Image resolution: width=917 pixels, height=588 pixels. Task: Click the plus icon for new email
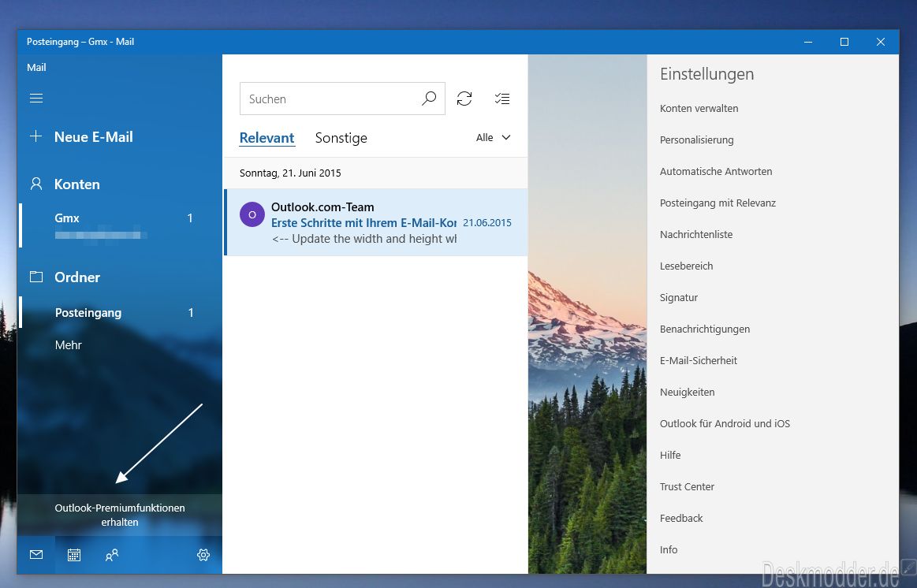coord(35,136)
